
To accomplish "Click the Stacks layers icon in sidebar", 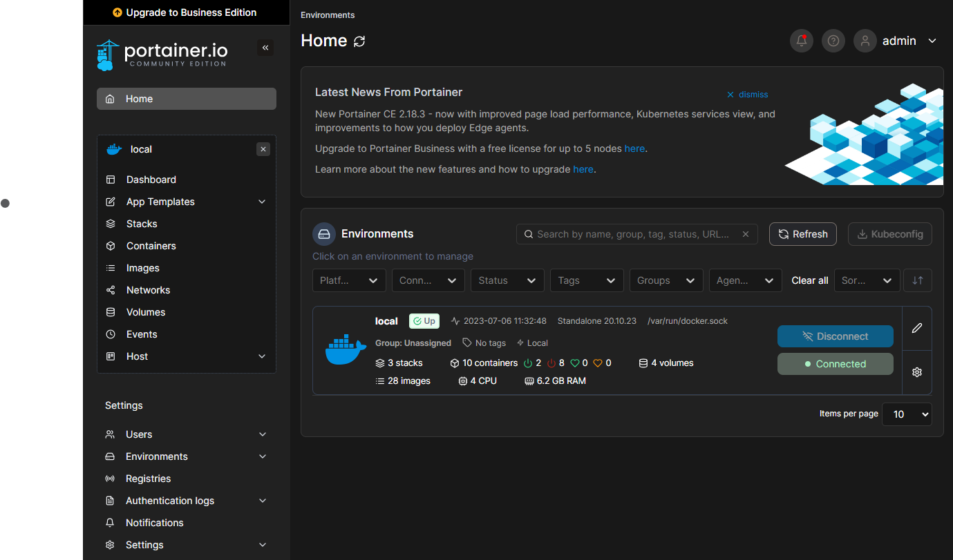I will tap(111, 224).
